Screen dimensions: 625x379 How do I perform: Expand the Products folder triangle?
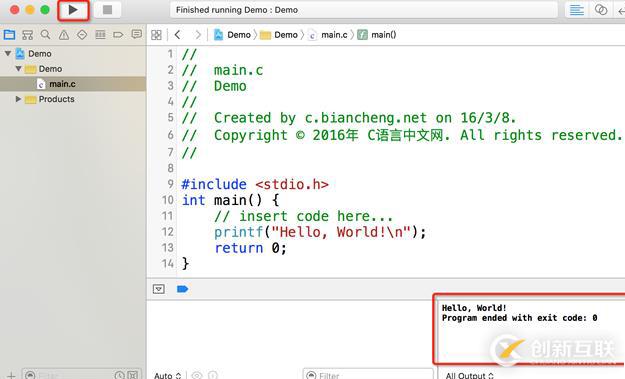(x=18, y=99)
